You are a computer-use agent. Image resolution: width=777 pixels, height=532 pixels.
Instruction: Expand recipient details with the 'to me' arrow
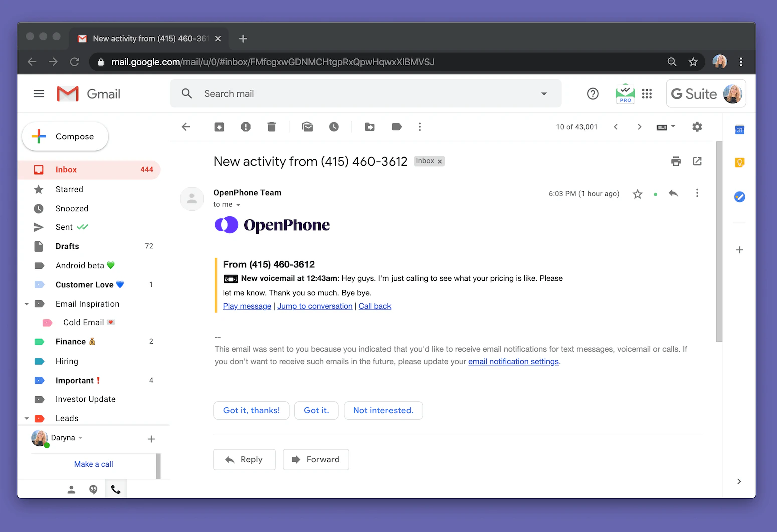point(239,204)
